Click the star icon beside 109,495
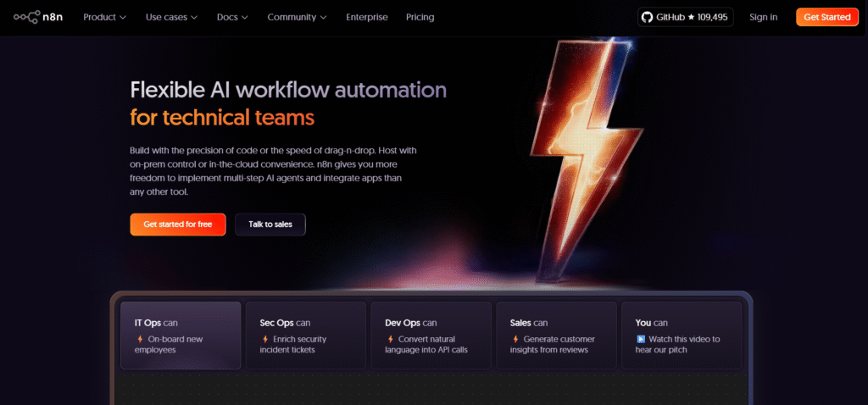868x405 pixels. pyautogui.click(x=691, y=17)
